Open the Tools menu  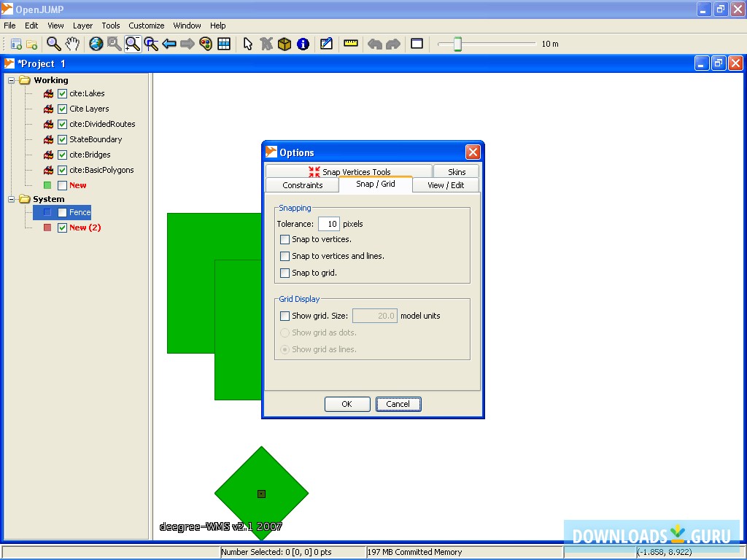point(111,26)
